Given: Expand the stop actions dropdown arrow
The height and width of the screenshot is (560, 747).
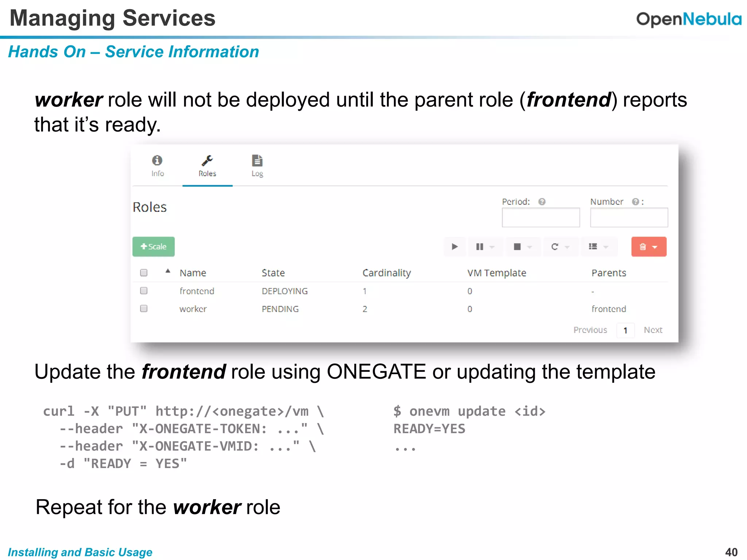Looking at the screenshot, I should (530, 247).
